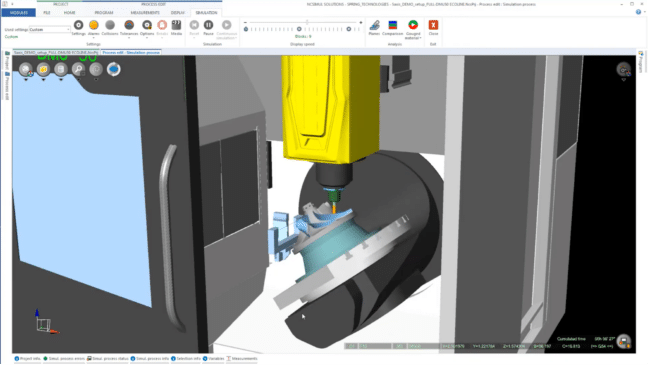
Task: Open the Simul. process status panel
Action: [x=108, y=359]
